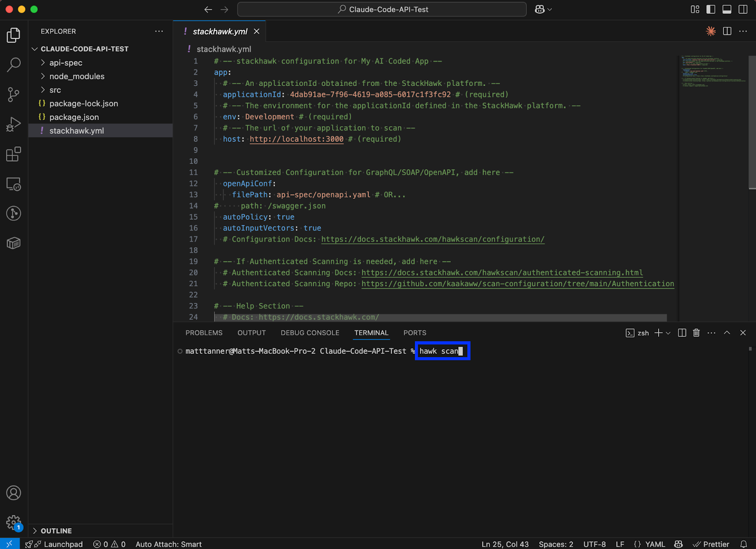Toggle the primary side bar visibility
The image size is (756, 549).
pos(711,9)
